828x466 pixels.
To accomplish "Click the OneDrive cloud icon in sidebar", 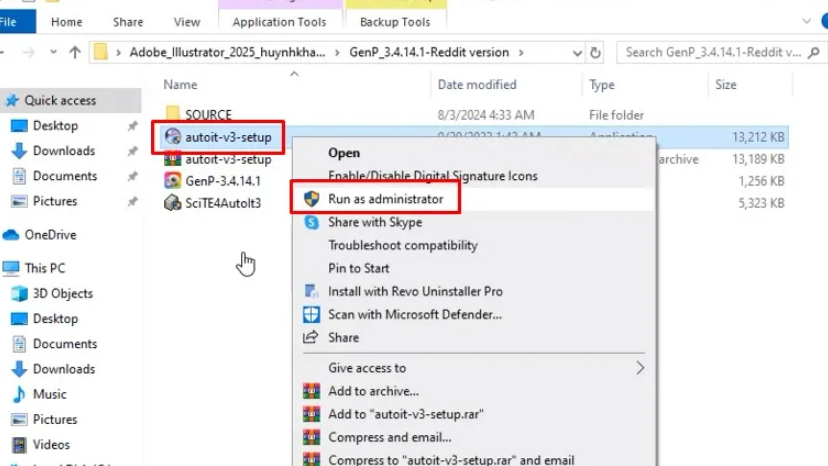I will click(11, 235).
